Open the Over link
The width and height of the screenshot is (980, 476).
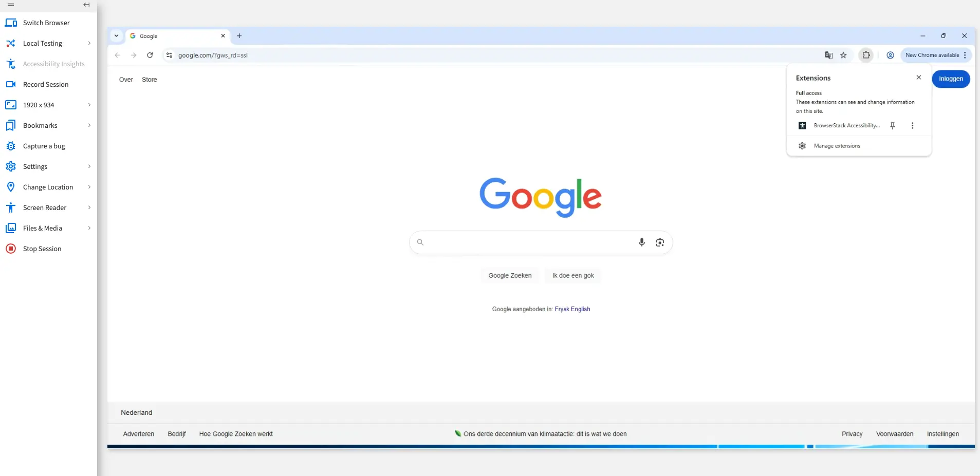pos(126,80)
